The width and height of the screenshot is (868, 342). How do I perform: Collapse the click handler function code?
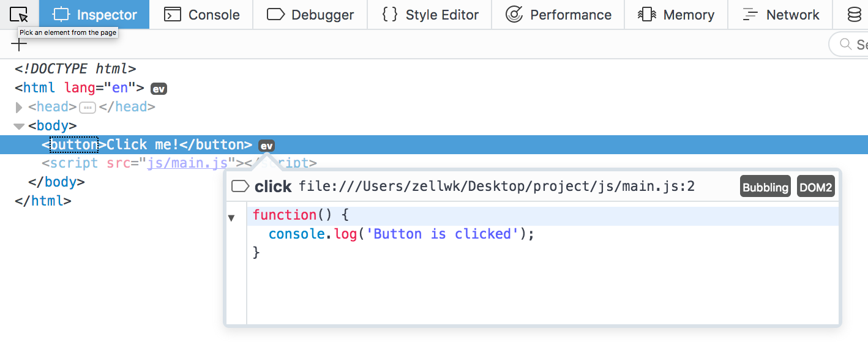click(231, 218)
